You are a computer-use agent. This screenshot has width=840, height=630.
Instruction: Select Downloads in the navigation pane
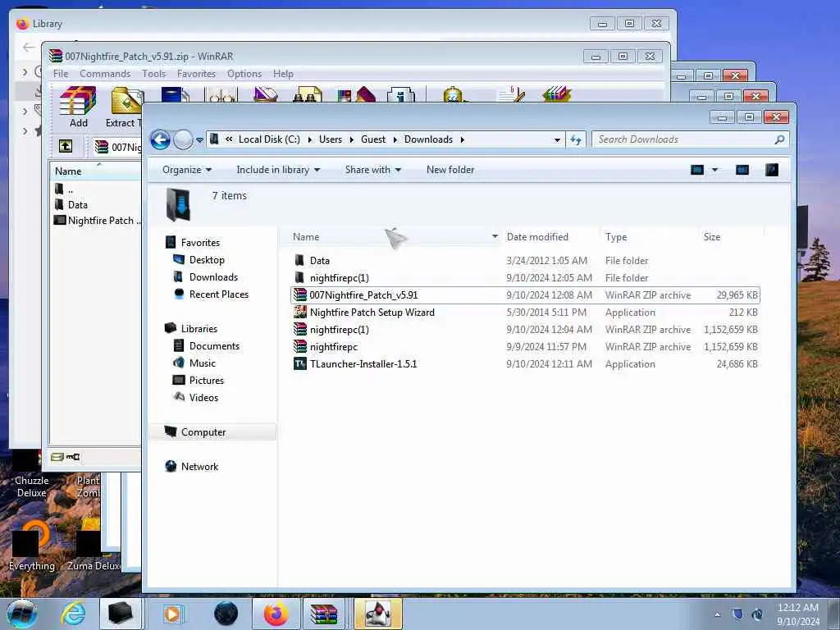pos(213,277)
